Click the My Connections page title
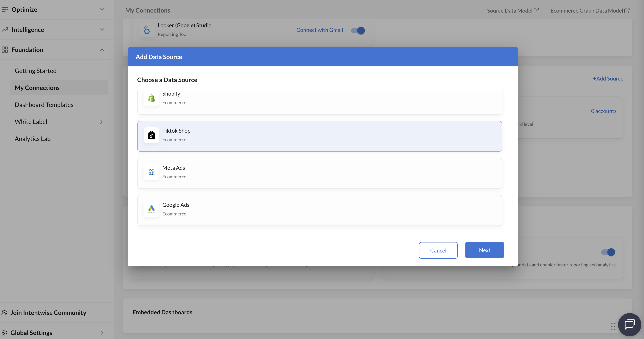This screenshot has height=339, width=644. tap(147, 10)
